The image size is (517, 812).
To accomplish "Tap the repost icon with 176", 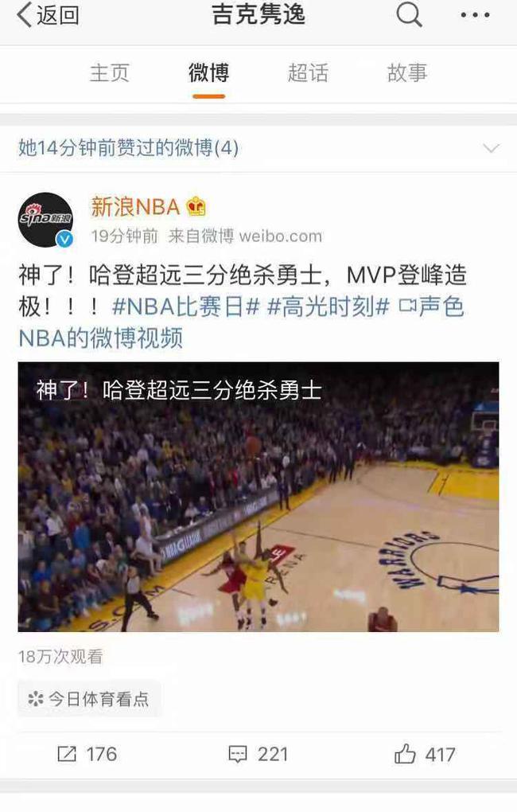I will coord(67,754).
